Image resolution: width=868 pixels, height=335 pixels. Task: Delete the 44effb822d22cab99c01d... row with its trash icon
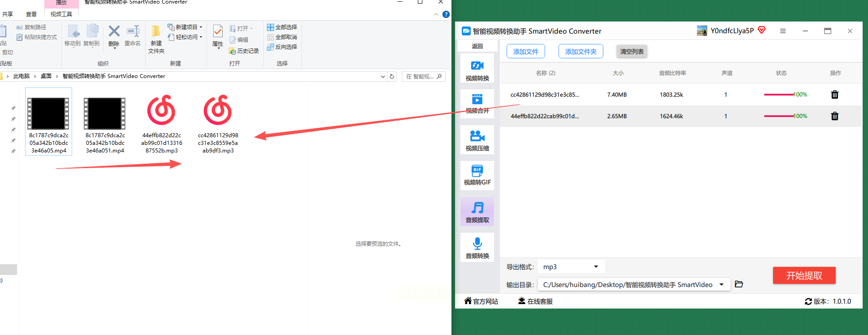tap(835, 116)
